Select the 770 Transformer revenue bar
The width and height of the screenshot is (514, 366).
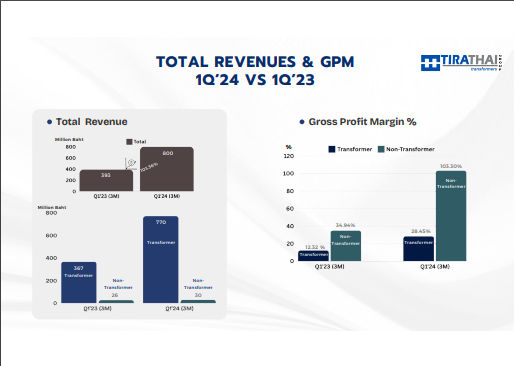coord(161,260)
